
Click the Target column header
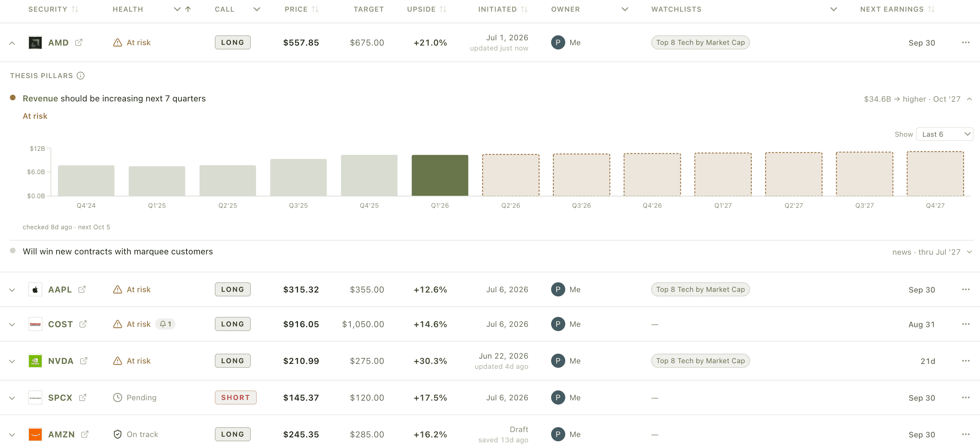[x=368, y=9]
